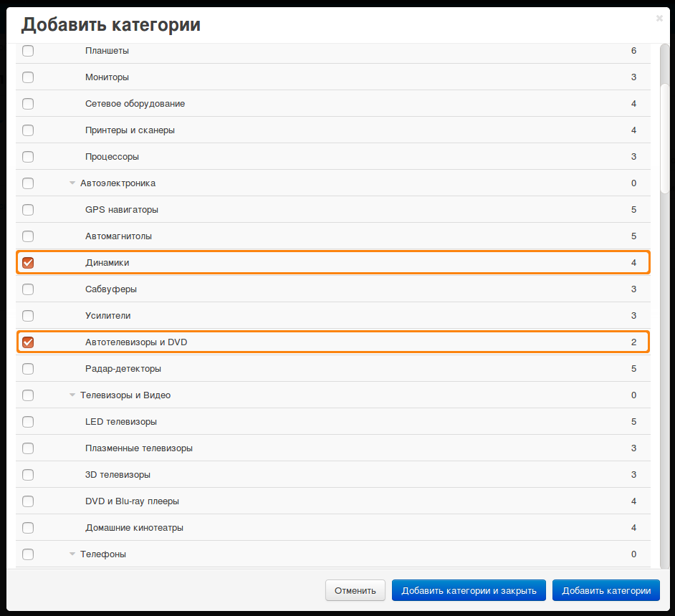675x616 pixels.
Task: Enable the LED телевизоры checkbox
Action: tap(28, 422)
